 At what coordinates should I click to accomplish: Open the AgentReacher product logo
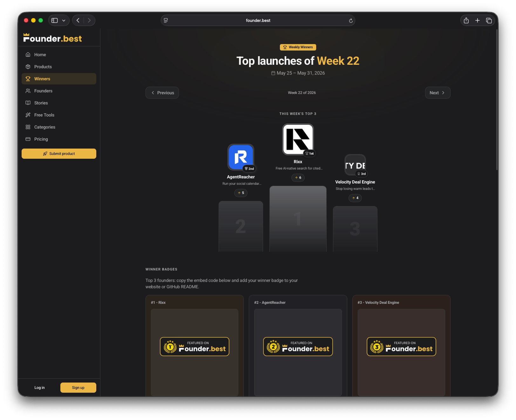[x=241, y=157]
